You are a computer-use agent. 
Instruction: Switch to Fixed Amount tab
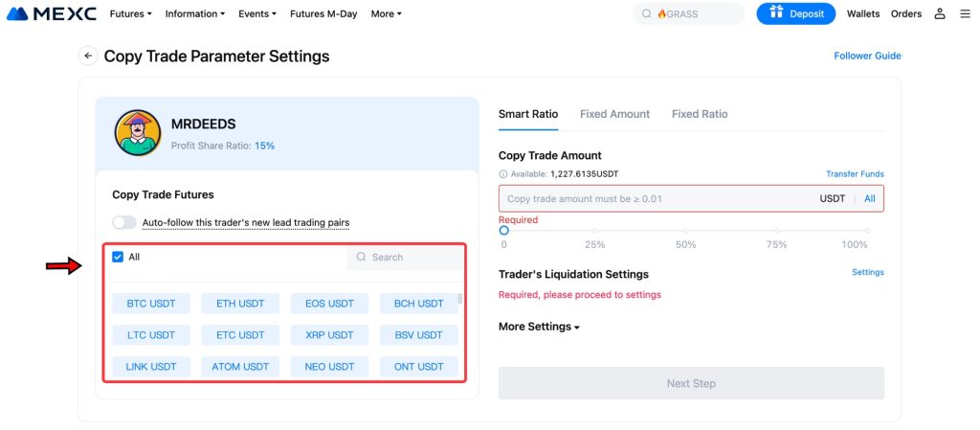[615, 114]
